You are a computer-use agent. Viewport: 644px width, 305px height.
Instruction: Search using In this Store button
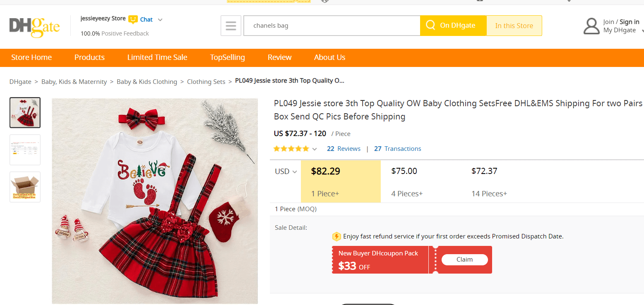514,26
